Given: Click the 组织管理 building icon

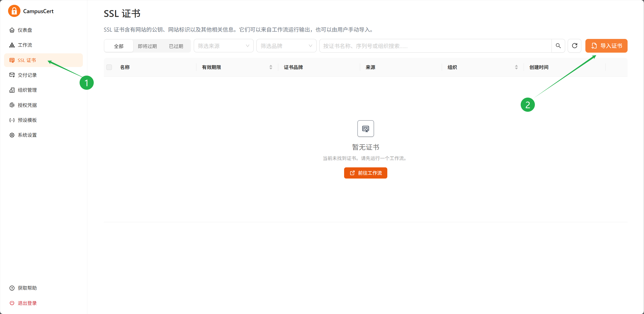Looking at the screenshot, I should coord(12,90).
